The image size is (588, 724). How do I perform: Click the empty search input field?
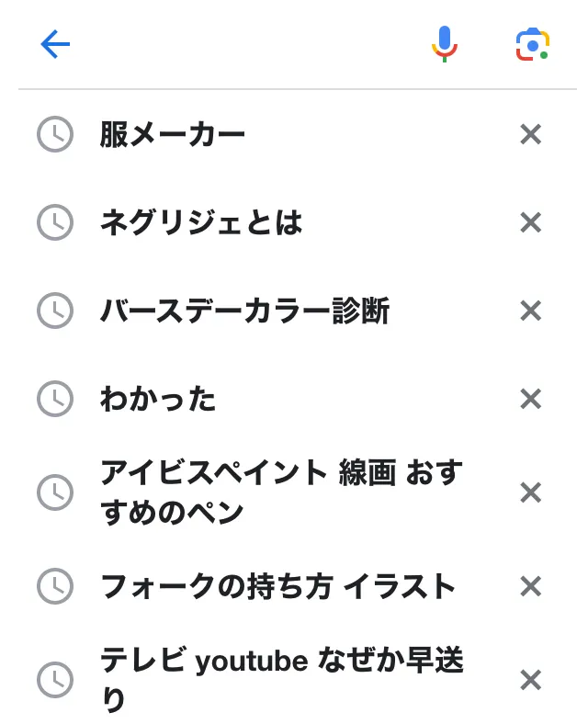[x=247, y=44]
